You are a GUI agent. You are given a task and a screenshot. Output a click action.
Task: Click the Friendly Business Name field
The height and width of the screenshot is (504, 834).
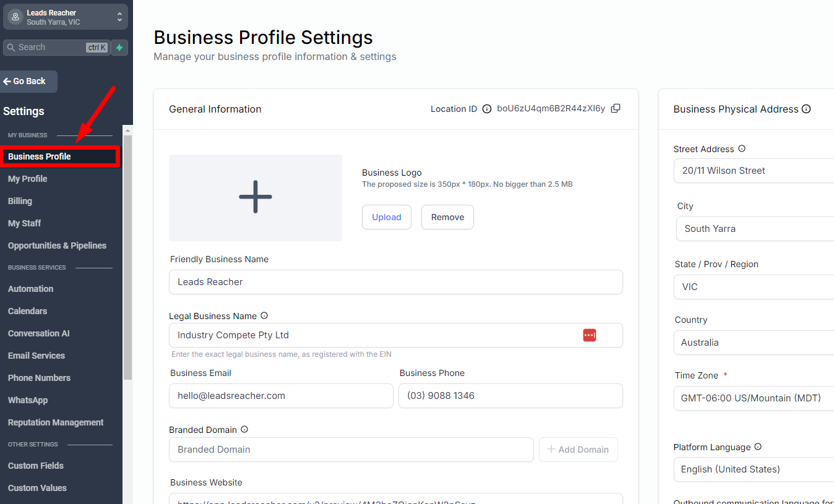395,282
